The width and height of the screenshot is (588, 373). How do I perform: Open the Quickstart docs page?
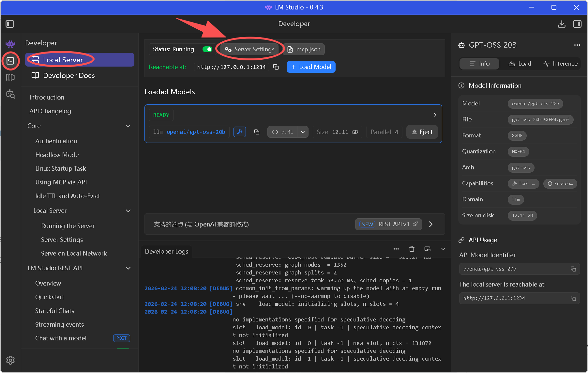(50, 297)
